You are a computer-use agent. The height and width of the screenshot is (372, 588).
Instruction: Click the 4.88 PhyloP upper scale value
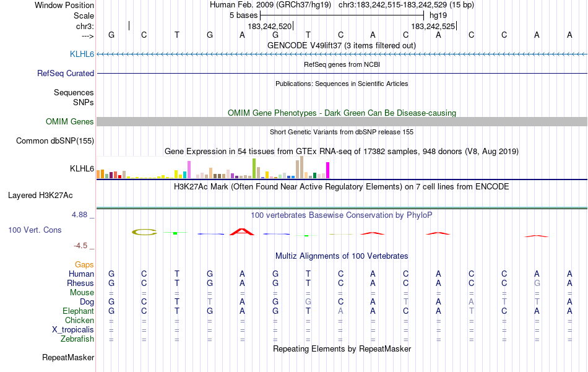(79, 215)
